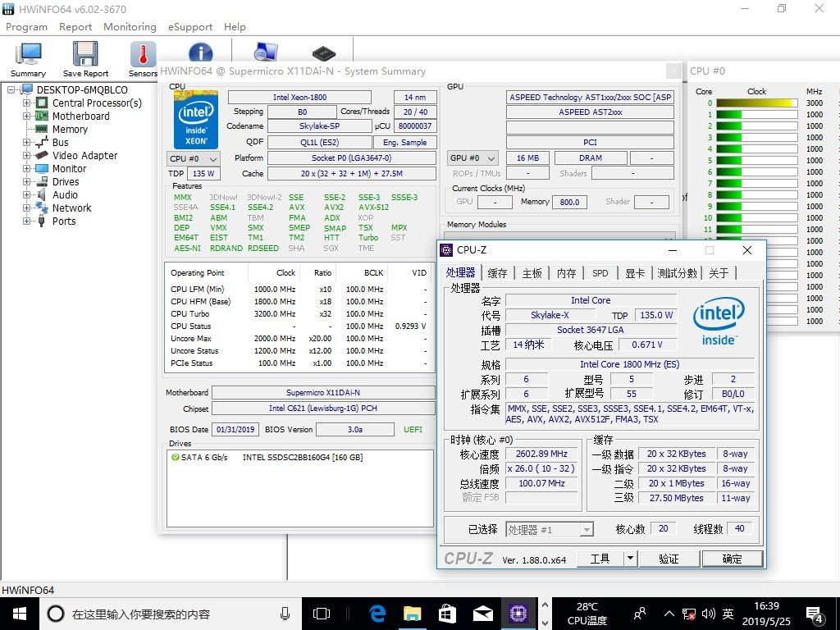Open CPU-Z tools dropdown arrow
Image resolution: width=840 pixels, height=630 pixels.
click(x=631, y=558)
